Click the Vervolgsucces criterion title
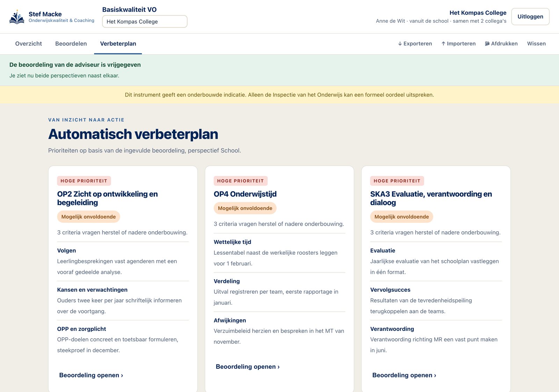This screenshot has width=559, height=392. [390, 290]
